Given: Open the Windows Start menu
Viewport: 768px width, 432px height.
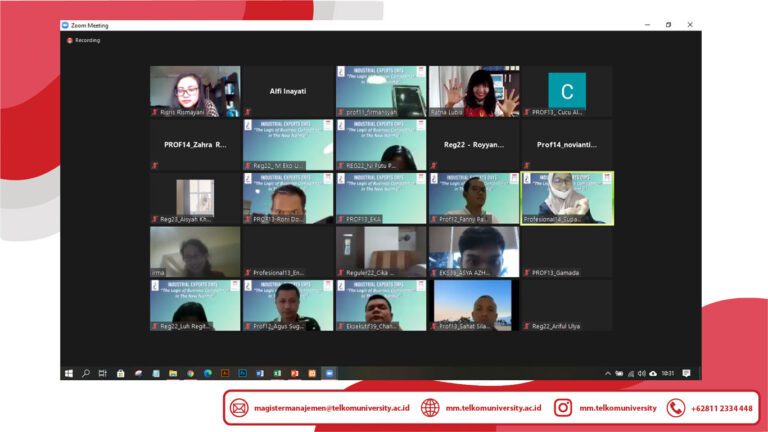Looking at the screenshot, I should coord(69,373).
